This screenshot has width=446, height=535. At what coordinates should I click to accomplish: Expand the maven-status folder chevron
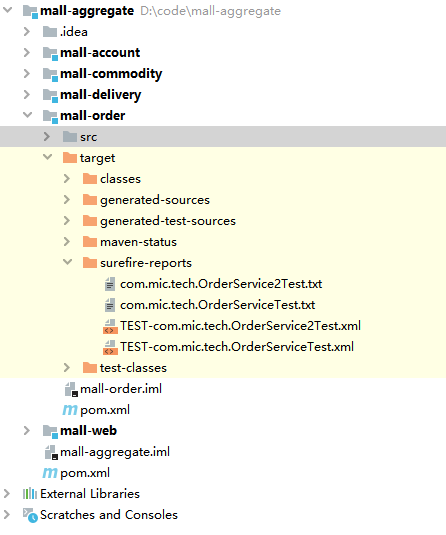pyautogui.click(x=67, y=242)
